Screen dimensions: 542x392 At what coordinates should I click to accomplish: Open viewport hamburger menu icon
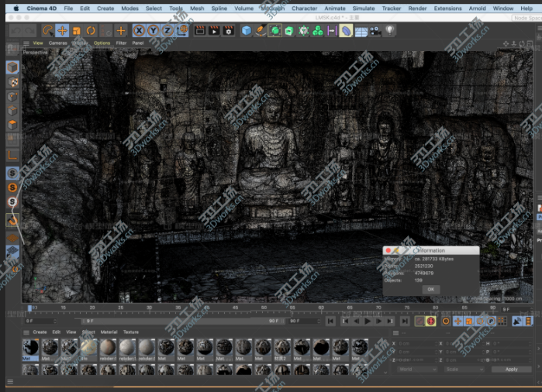(x=26, y=43)
